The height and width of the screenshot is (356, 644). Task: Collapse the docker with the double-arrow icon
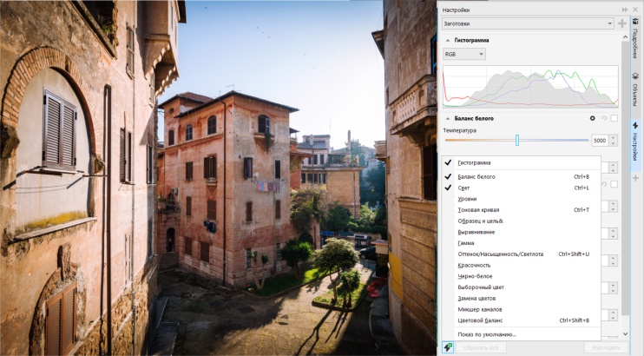[624, 9]
